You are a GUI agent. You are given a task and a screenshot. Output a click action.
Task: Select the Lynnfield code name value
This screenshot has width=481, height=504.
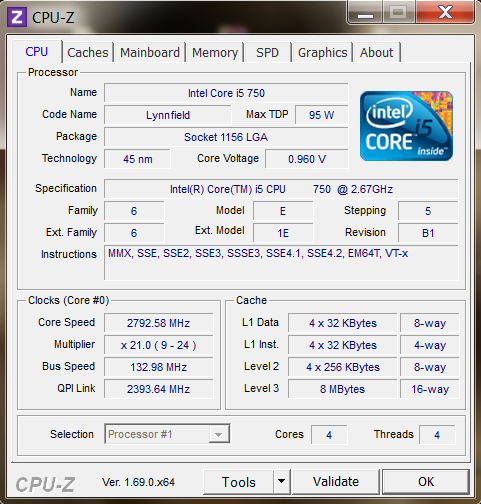point(168,115)
